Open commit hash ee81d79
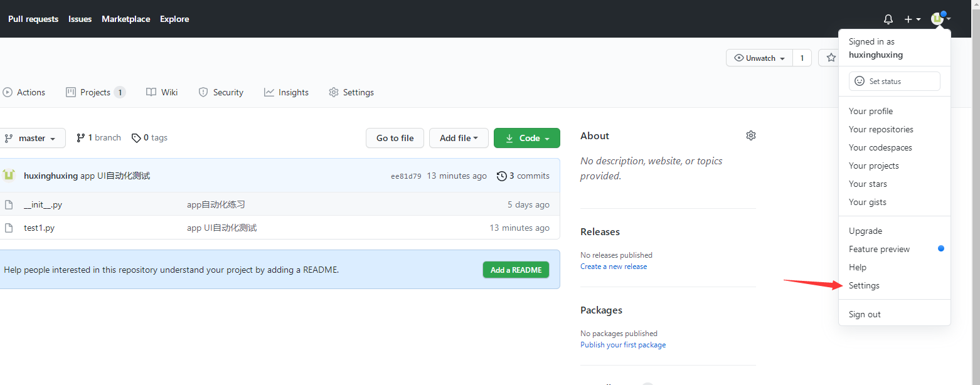Viewport: 980px width, 385px height. (406, 176)
